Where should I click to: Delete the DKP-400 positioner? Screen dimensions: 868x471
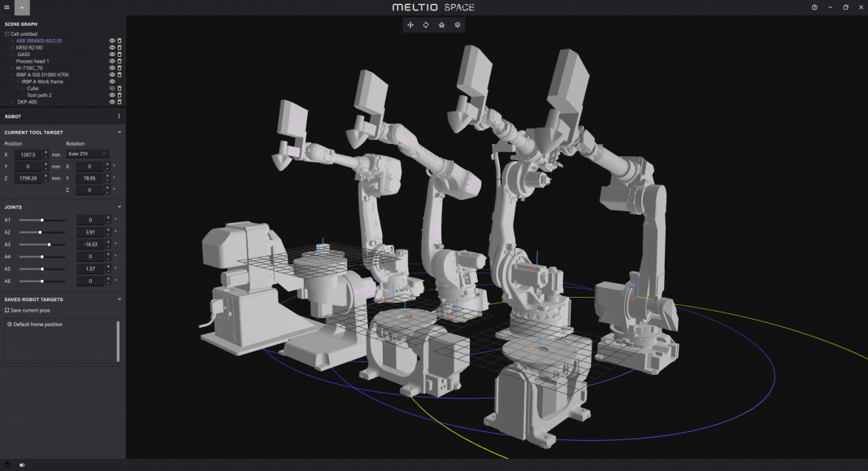(x=119, y=102)
